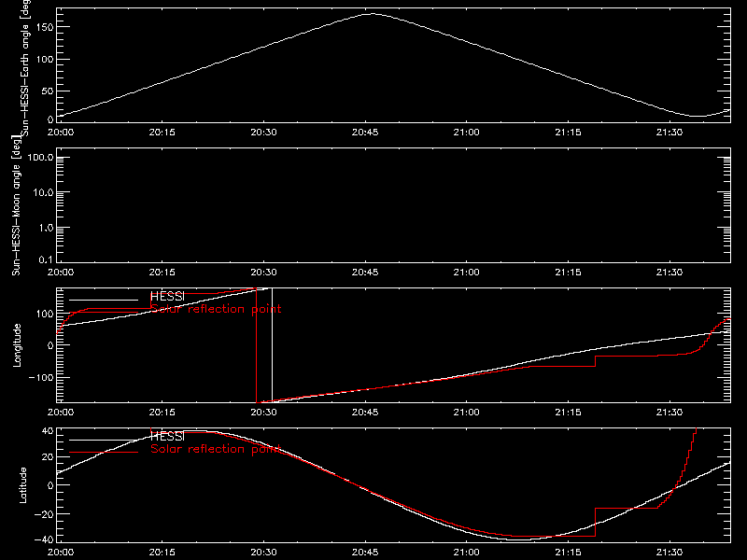The width and height of the screenshot is (747, 560).
Task: Click the 1.0 tick on Moon angle axis
Action: pos(46,228)
